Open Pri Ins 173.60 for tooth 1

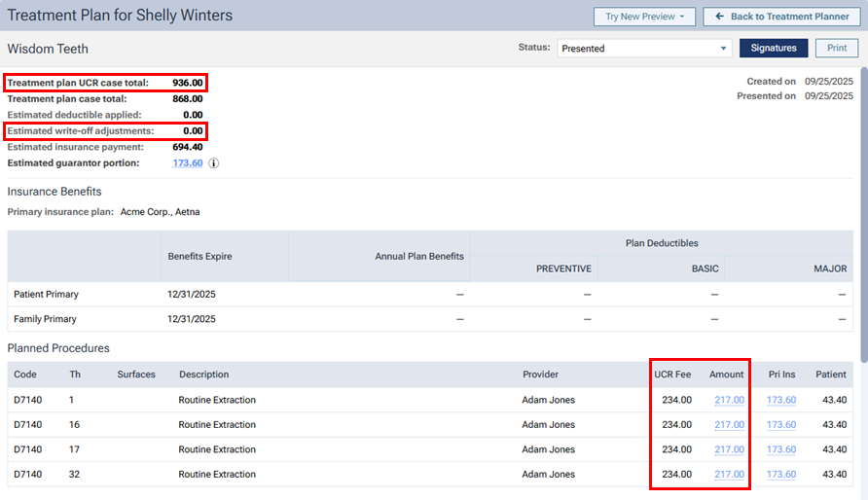click(780, 400)
